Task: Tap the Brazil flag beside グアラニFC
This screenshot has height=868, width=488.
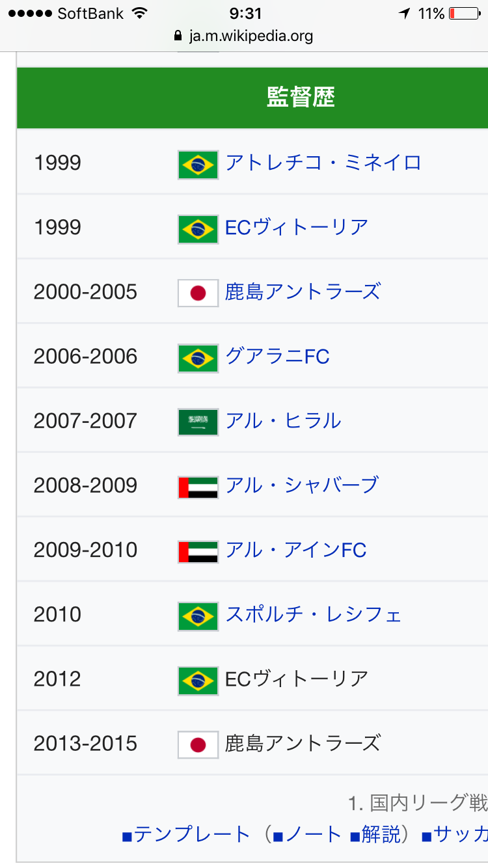Action: [x=198, y=358]
